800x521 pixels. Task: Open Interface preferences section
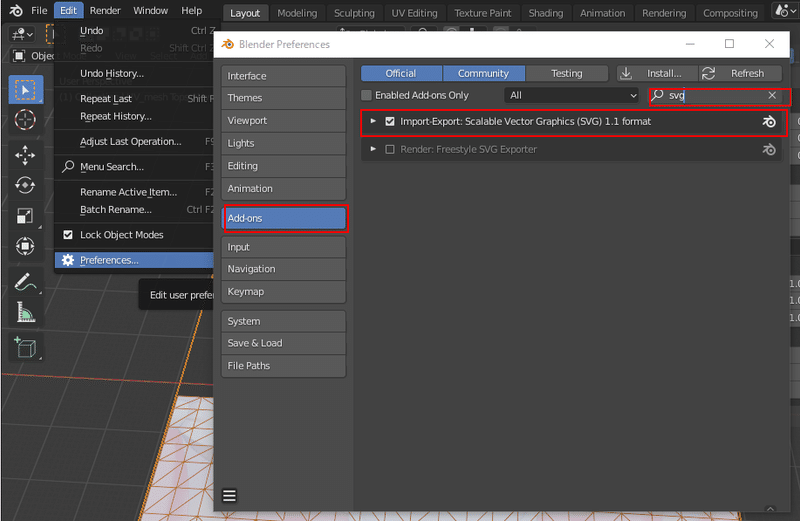pos(284,76)
